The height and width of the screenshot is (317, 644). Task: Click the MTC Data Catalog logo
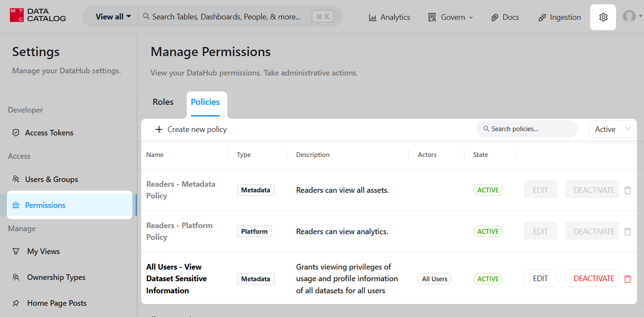(38, 15)
